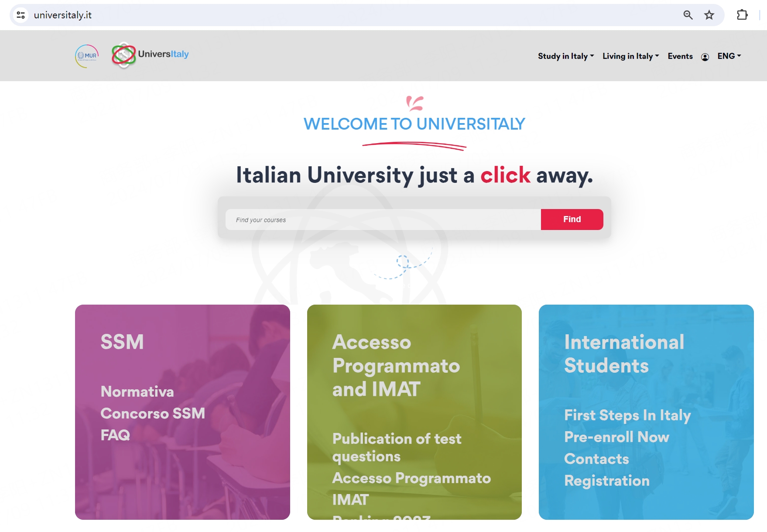Viewport: 767px width, 532px height.
Task: Open the ENG language dropdown
Action: coord(729,56)
